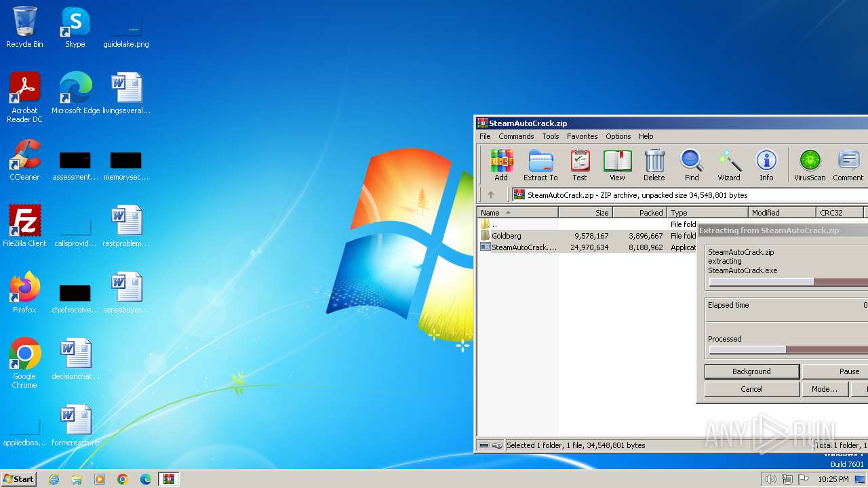Image resolution: width=868 pixels, height=488 pixels.
Task: Open the File menu
Action: click(x=485, y=136)
